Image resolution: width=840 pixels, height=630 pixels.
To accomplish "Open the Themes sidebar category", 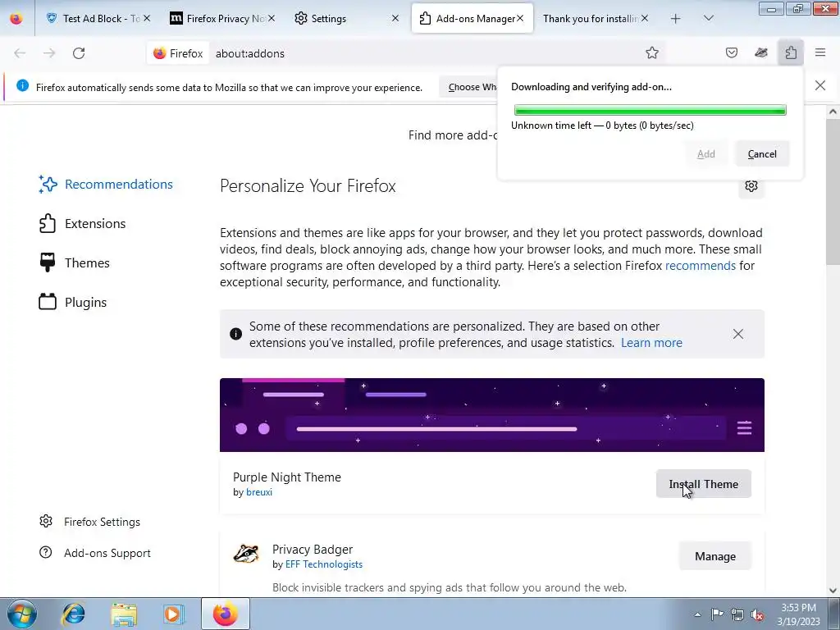I will tap(74, 263).
